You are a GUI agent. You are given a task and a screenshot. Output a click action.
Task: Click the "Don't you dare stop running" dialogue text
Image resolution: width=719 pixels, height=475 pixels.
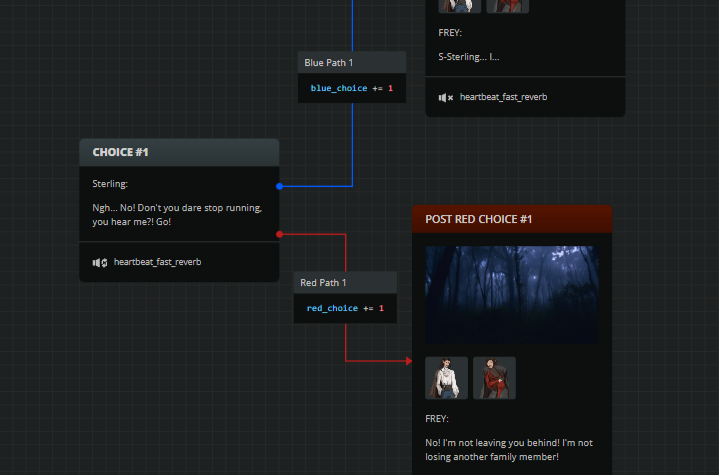coord(177,215)
